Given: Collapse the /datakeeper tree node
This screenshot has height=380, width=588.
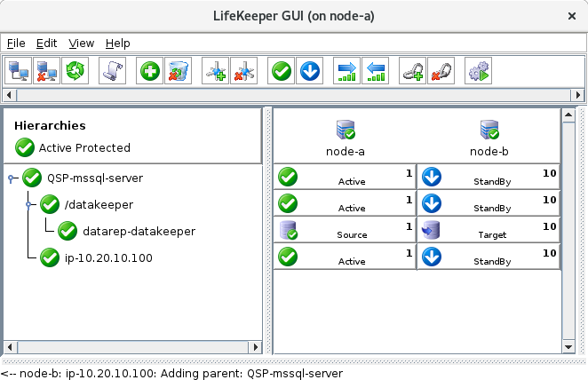Looking at the screenshot, I should pyautogui.click(x=28, y=205).
